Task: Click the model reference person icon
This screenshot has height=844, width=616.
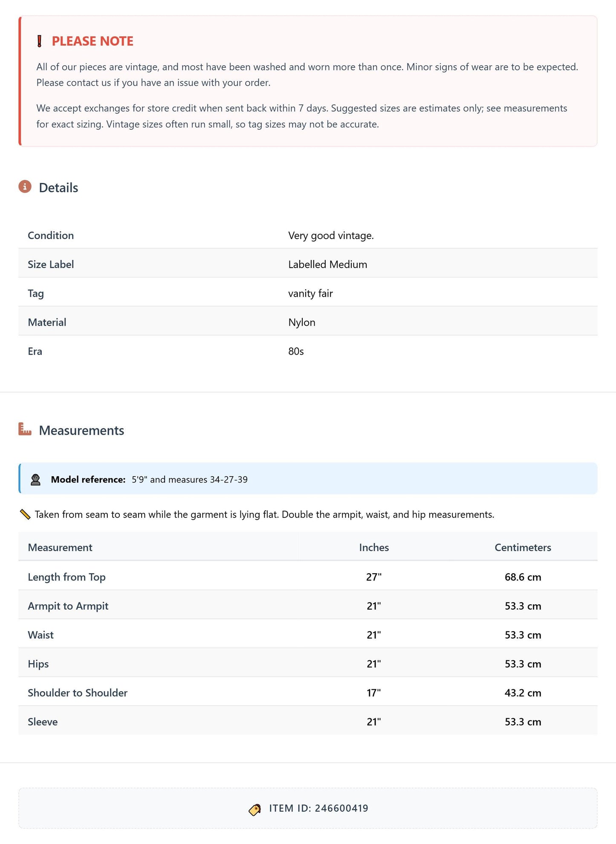Action: tap(35, 480)
